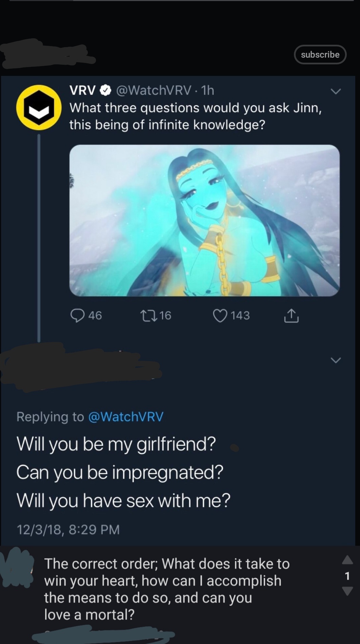Downvote the comment about a mortal
The height and width of the screenshot is (644, 360).
click(347, 591)
